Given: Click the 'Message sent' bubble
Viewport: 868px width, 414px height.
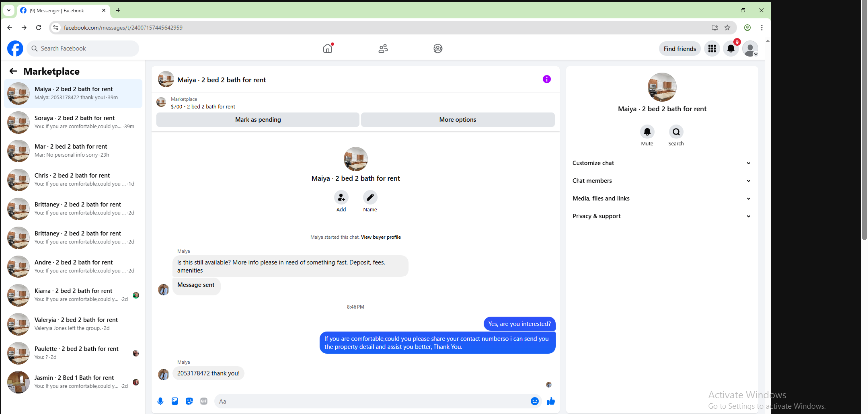Looking at the screenshot, I should coord(196,285).
